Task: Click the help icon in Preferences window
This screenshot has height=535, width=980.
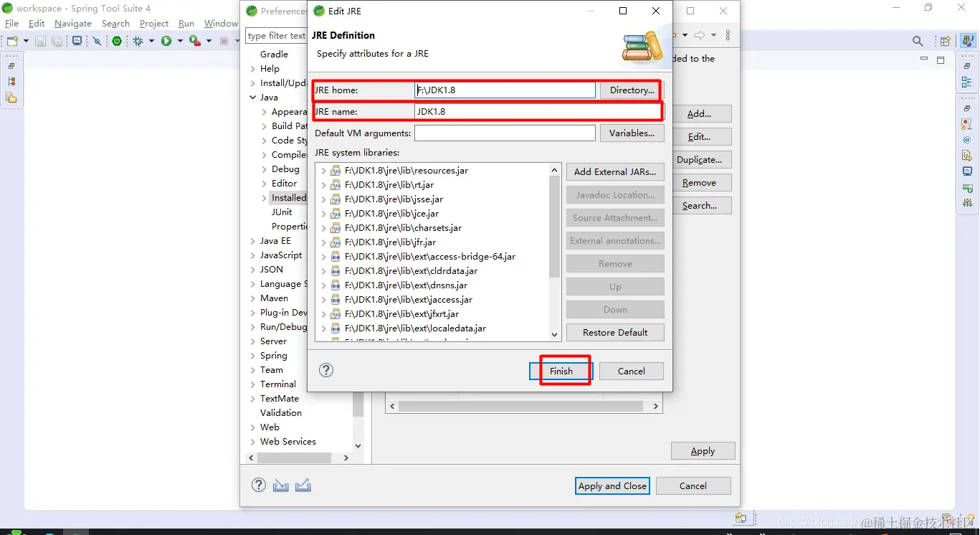Action: click(259, 485)
